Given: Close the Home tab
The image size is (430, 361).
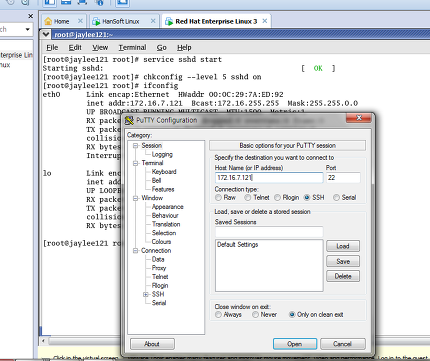Looking at the screenshot, I should pos(80,21).
